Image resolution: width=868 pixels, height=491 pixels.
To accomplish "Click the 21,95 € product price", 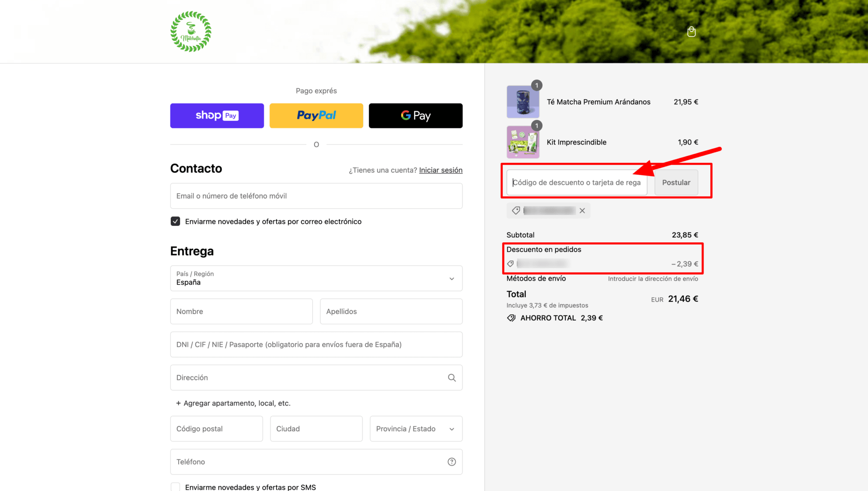I will pyautogui.click(x=686, y=102).
